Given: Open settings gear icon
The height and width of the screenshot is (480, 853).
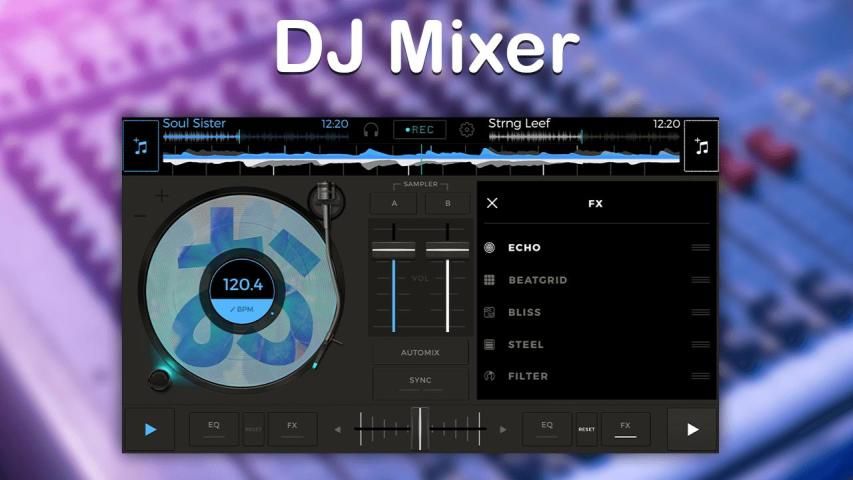Looking at the screenshot, I should pos(467,129).
